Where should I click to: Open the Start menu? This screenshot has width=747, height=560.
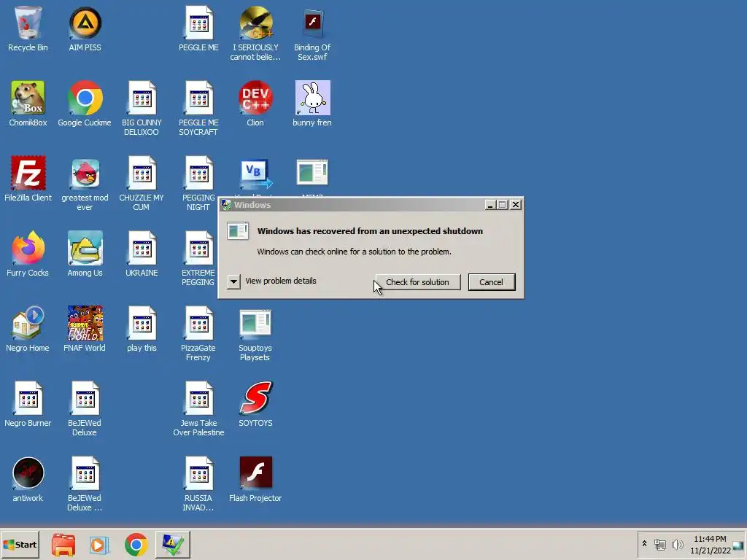pos(20,545)
